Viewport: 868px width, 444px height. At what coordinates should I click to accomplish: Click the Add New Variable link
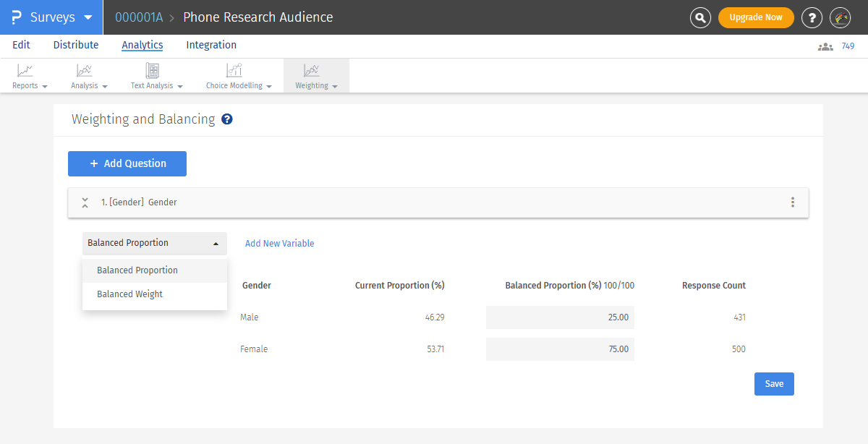click(x=279, y=244)
